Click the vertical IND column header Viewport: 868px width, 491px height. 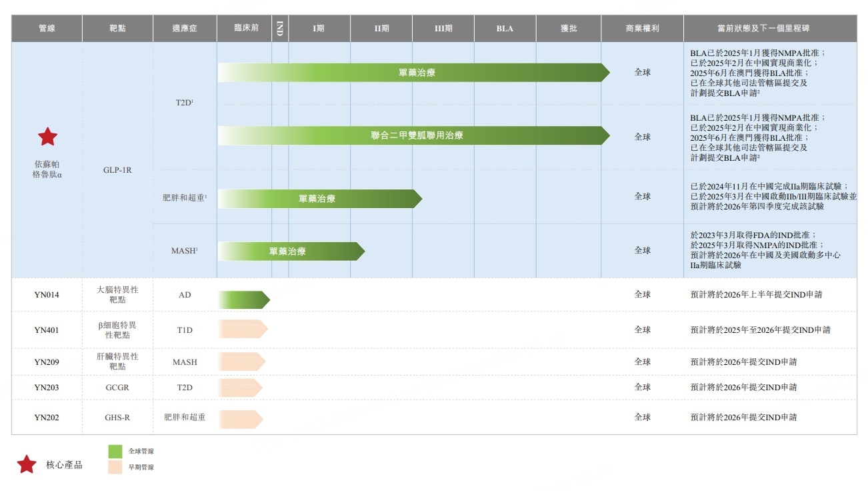(x=280, y=29)
